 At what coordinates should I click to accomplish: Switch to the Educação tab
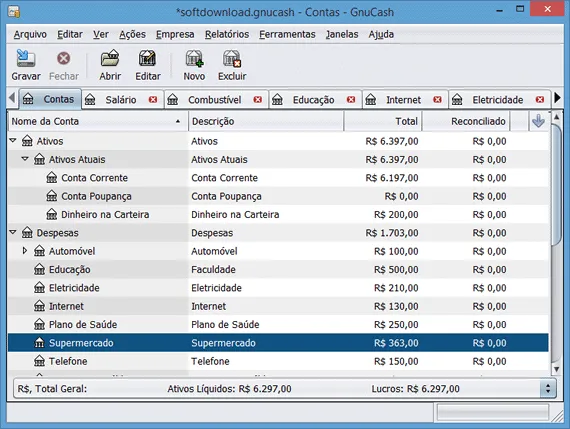(x=313, y=100)
